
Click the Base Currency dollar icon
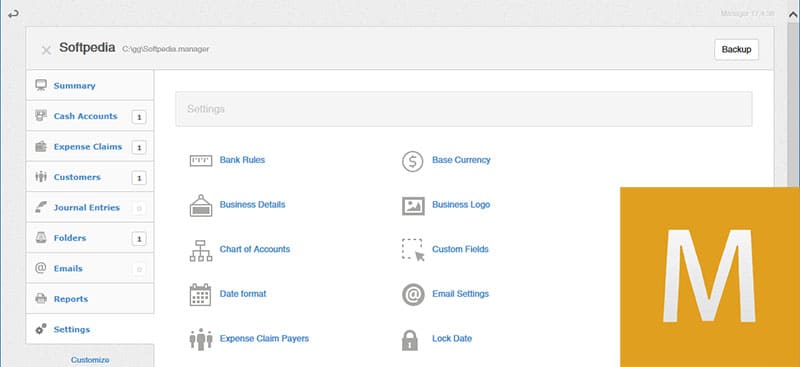(x=413, y=161)
